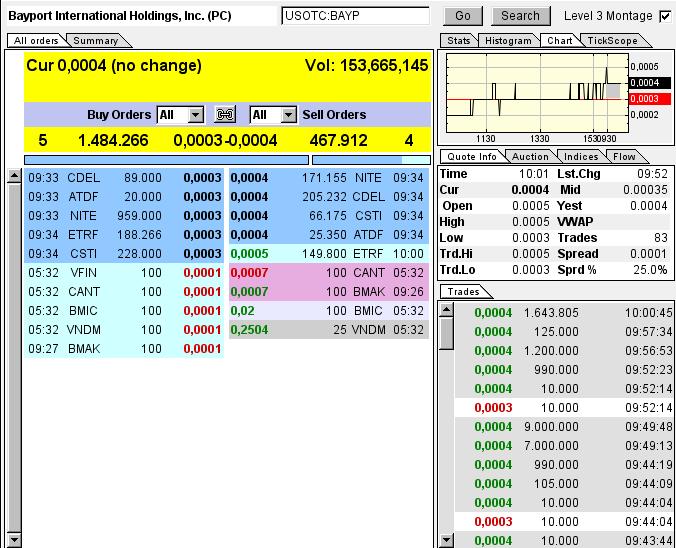Click the trade of 125.000 at 09:57:34
This screenshot has width=676, height=548.
[564, 332]
